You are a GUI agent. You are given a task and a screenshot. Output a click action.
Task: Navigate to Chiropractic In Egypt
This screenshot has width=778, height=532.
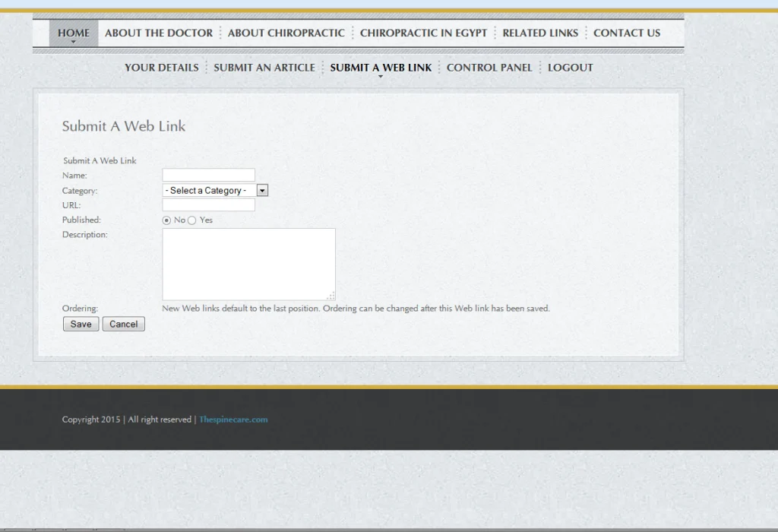(423, 33)
